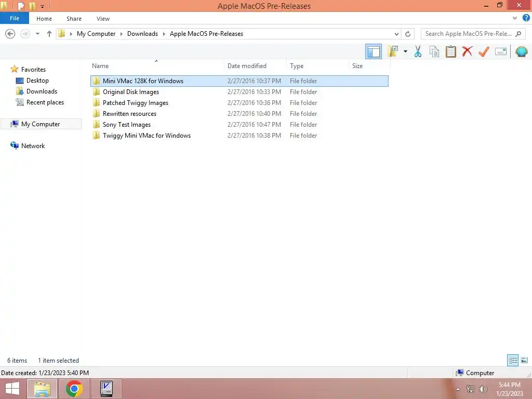Image resolution: width=532 pixels, height=399 pixels.
Task: Open the Windows Start button
Action: tap(12, 389)
